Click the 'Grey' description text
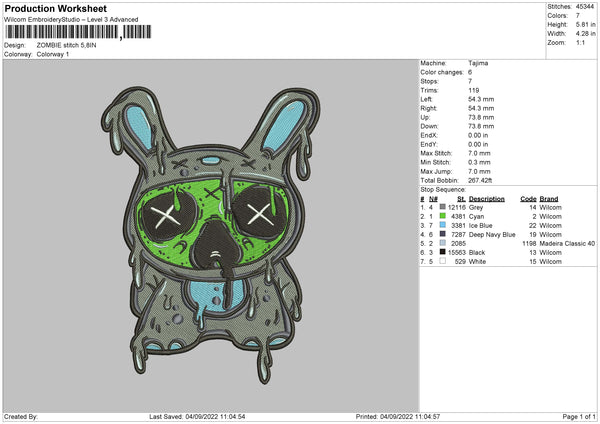This screenshot has height=424, width=600. 476,207
